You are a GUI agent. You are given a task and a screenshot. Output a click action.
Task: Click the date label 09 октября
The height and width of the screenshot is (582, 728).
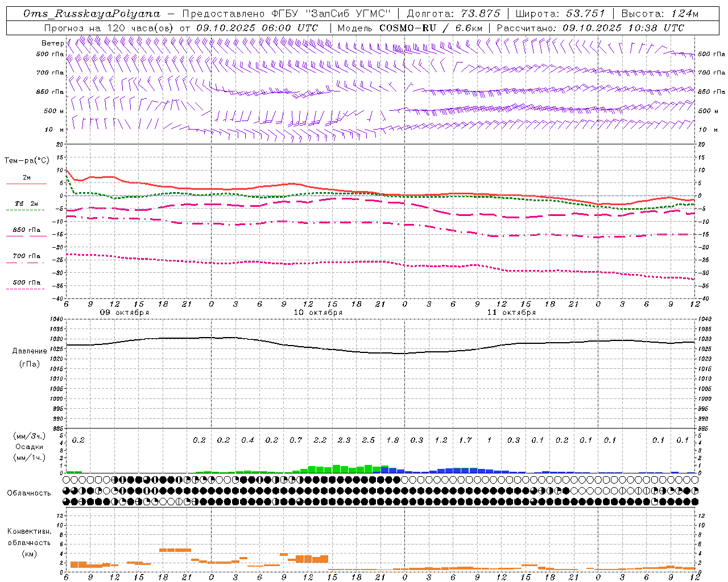click(x=125, y=313)
